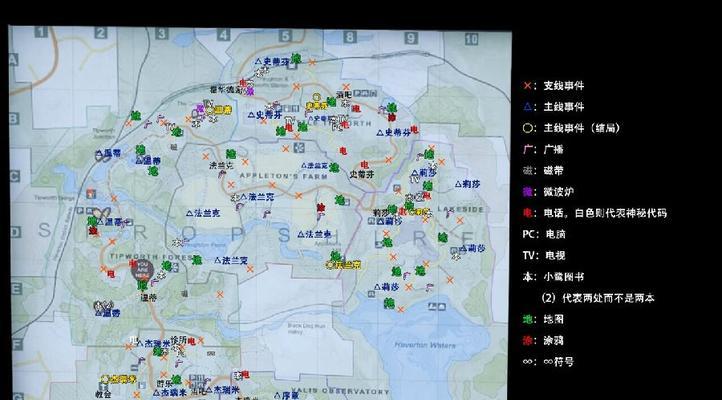Click the red X side-event legend symbol
This screenshot has width=722, height=400.
point(527,86)
